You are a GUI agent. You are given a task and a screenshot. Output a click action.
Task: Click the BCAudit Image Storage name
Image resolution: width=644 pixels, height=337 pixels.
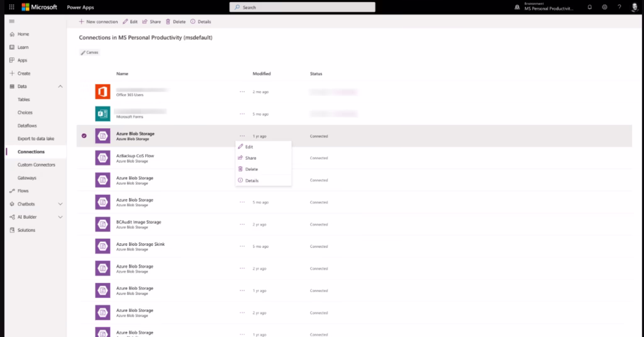click(x=139, y=222)
